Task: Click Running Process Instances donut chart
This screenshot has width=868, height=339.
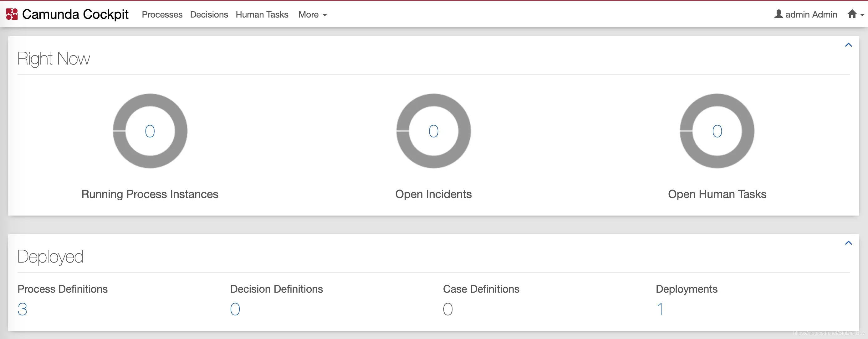Action: [150, 131]
